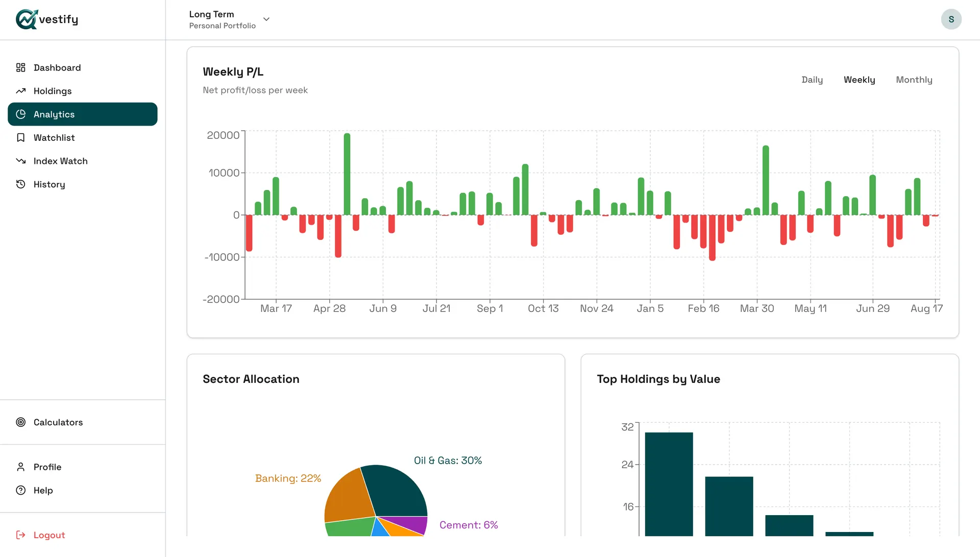Click the Holdings trending-up icon
980x557 pixels.
pyautogui.click(x=20, y=91)
